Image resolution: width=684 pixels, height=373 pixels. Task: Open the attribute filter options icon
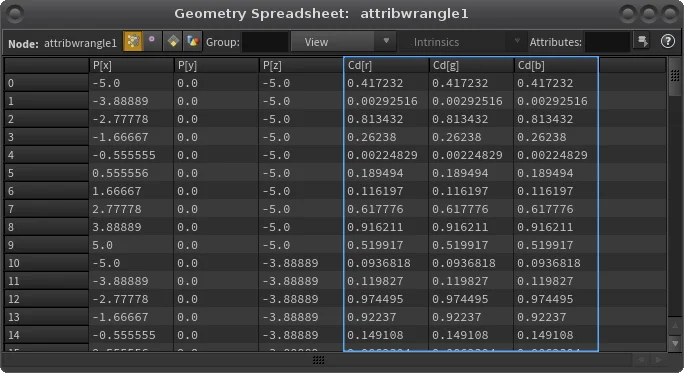[642, 41]
